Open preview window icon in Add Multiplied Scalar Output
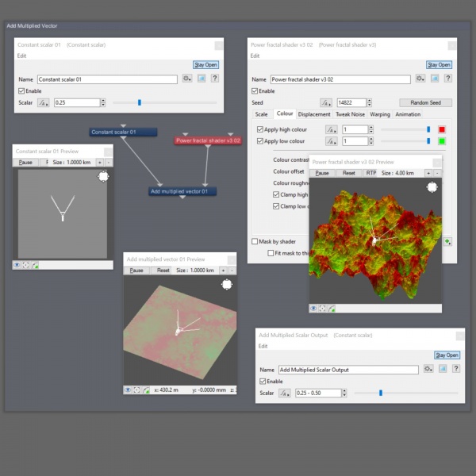This screenshot has width=476, height=476. (x=443, y=369)
